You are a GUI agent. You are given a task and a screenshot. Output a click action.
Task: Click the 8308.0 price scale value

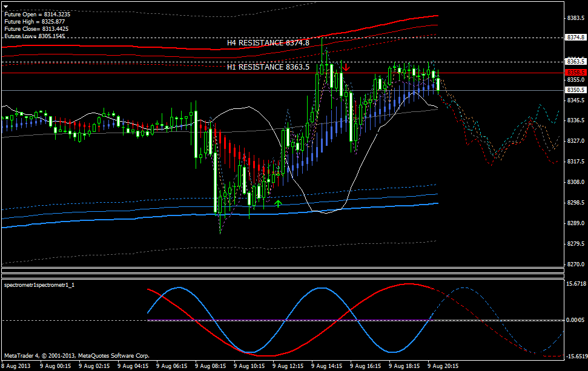pyautogui.click(x=576, y=182)
